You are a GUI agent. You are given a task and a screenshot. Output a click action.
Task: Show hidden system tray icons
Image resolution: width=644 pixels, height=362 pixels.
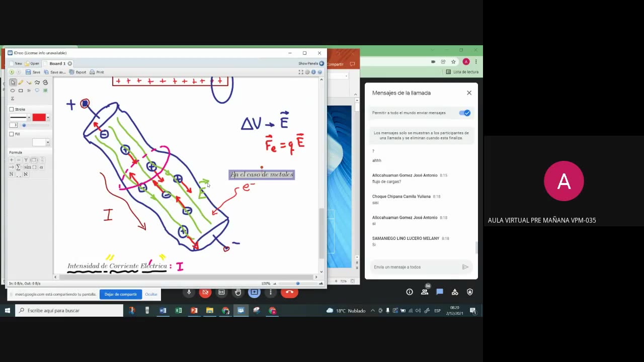(x=373, y=311)
